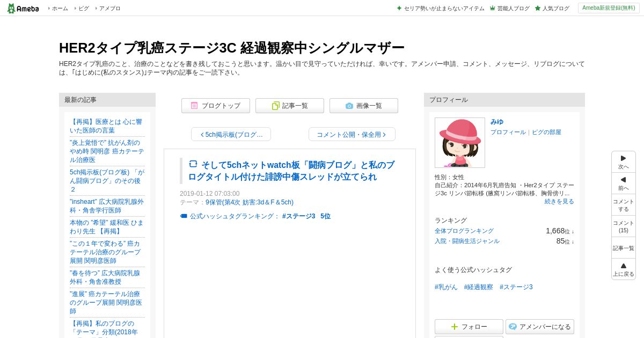The image size is (644, 338).
Task: Open recent post 【再掲】私のブログの「テーマ」分類
Action: [104, 328]
